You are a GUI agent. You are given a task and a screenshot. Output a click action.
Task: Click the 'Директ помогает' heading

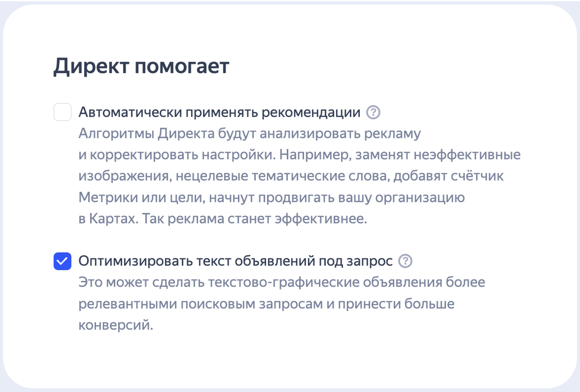(141, 66)
